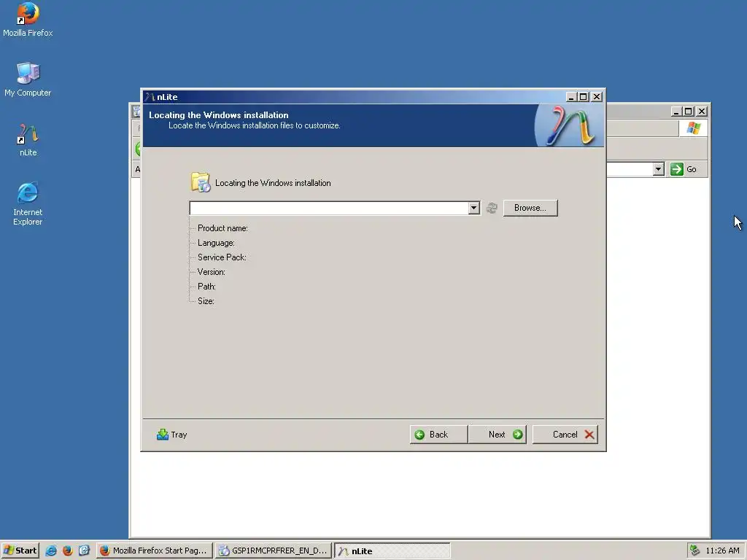Viewport: 747px width, 560px height.
Task: Click the third Quick Launch icon
Action: point(84,551)
